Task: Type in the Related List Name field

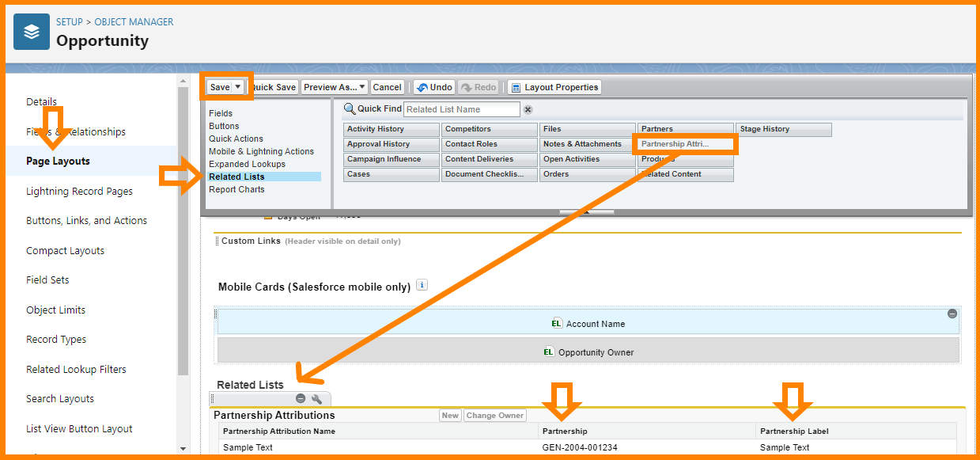Action: [462, 109]
